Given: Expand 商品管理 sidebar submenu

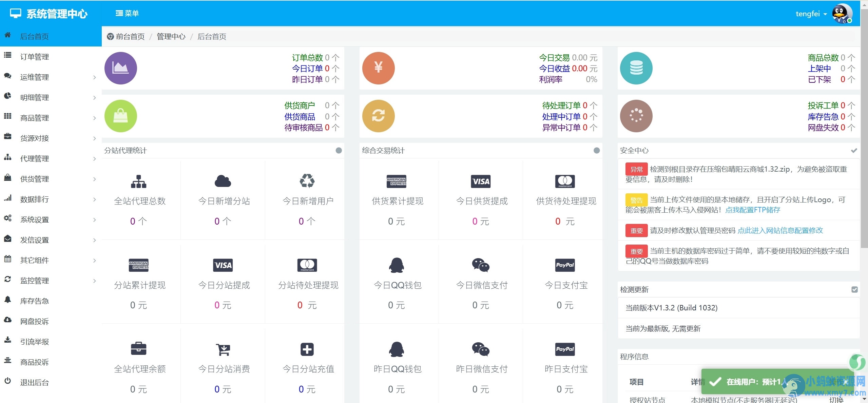Looking at the screenshot, I should click(51, 118).
